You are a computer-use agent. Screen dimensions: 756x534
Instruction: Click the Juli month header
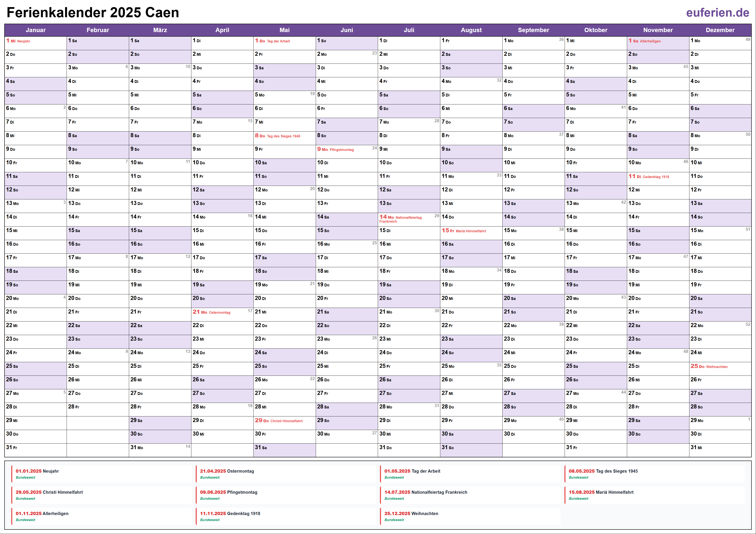point(409,30)
